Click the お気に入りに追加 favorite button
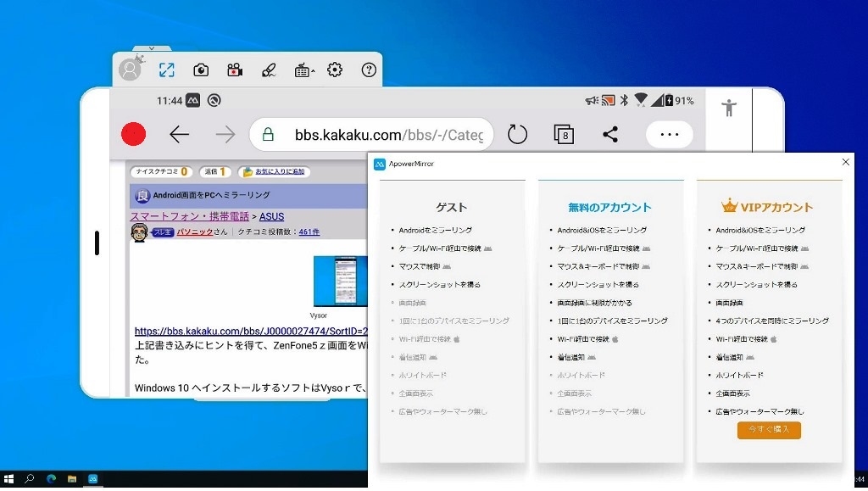The height and width of the screenshot is (491, 868). (274, 171)
